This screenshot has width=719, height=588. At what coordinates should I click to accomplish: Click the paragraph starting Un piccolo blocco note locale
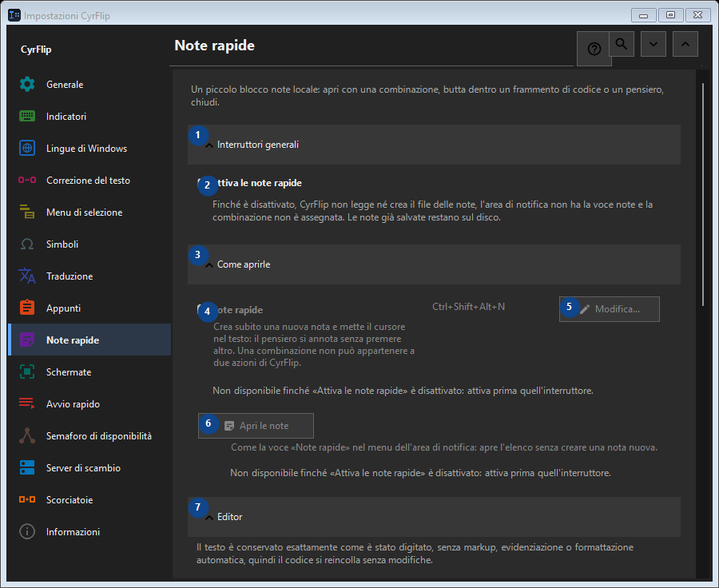(427, 95)
